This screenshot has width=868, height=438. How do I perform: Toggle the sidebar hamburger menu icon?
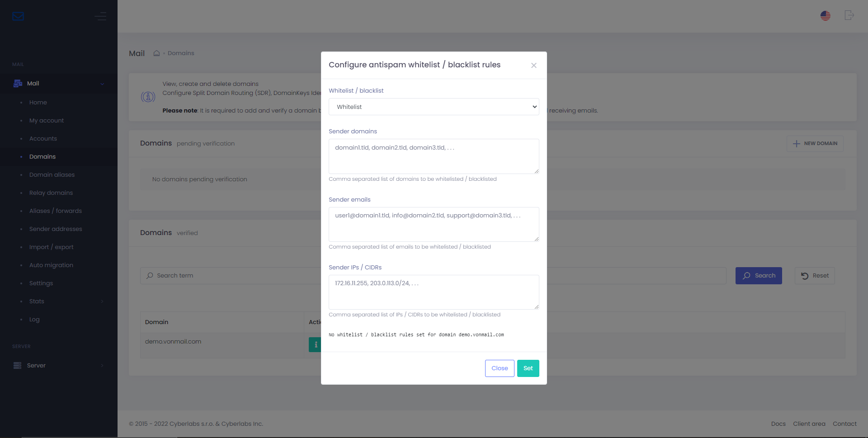pos(100,17)
